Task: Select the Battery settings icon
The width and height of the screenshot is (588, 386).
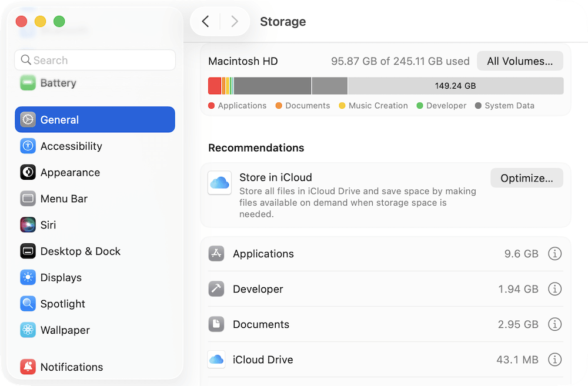Action: [x=27, y=83]
